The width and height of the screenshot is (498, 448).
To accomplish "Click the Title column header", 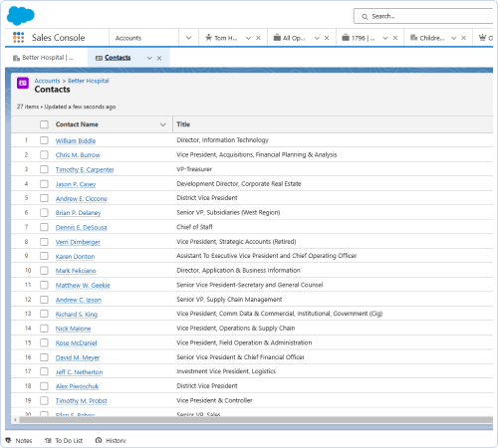I will (183, 124).
